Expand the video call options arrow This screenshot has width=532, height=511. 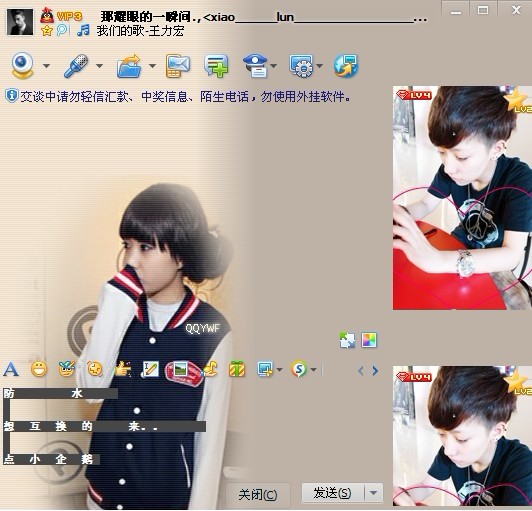[x=46, y=66]
